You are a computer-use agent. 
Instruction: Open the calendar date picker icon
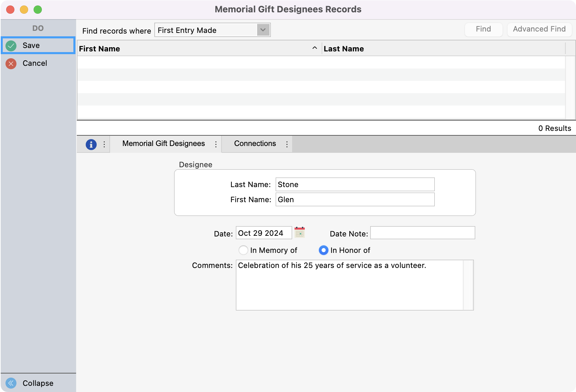[299, 233]
